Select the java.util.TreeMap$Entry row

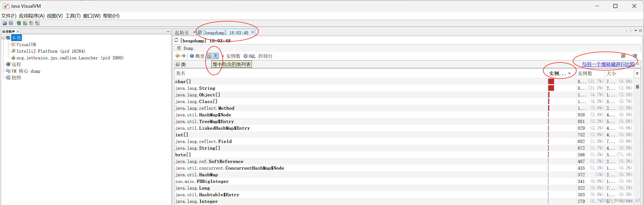coord(404,121)
